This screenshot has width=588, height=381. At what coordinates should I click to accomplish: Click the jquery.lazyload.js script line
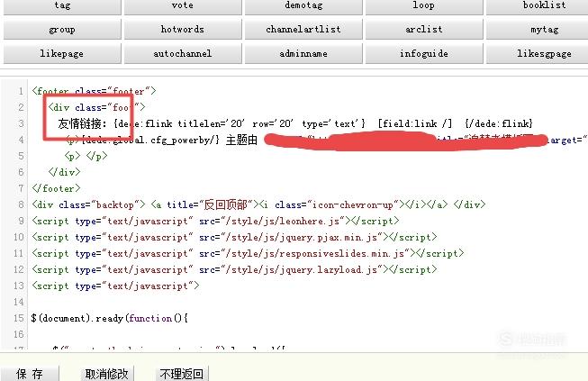click(x=234, y=269)
